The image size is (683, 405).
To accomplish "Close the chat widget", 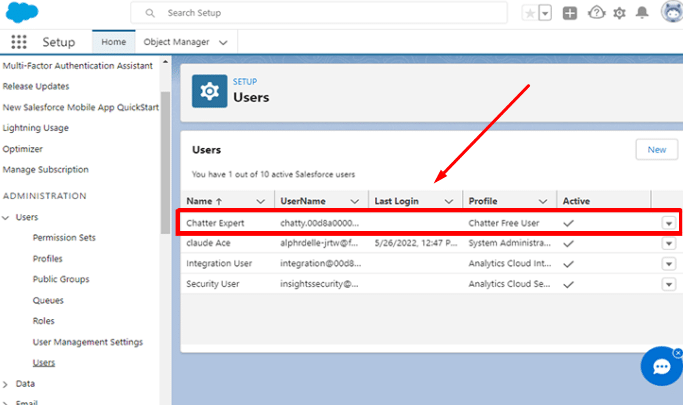I will click(678, 353).
